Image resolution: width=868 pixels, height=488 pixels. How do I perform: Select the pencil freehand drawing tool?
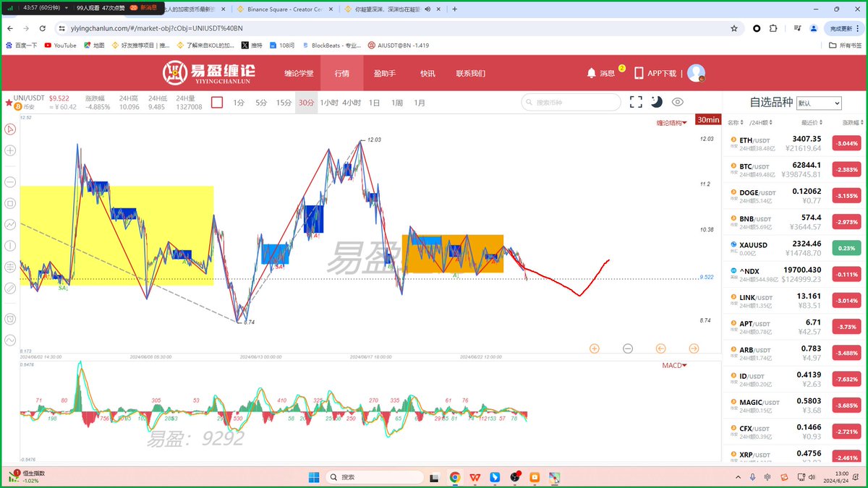pos(10,288)
